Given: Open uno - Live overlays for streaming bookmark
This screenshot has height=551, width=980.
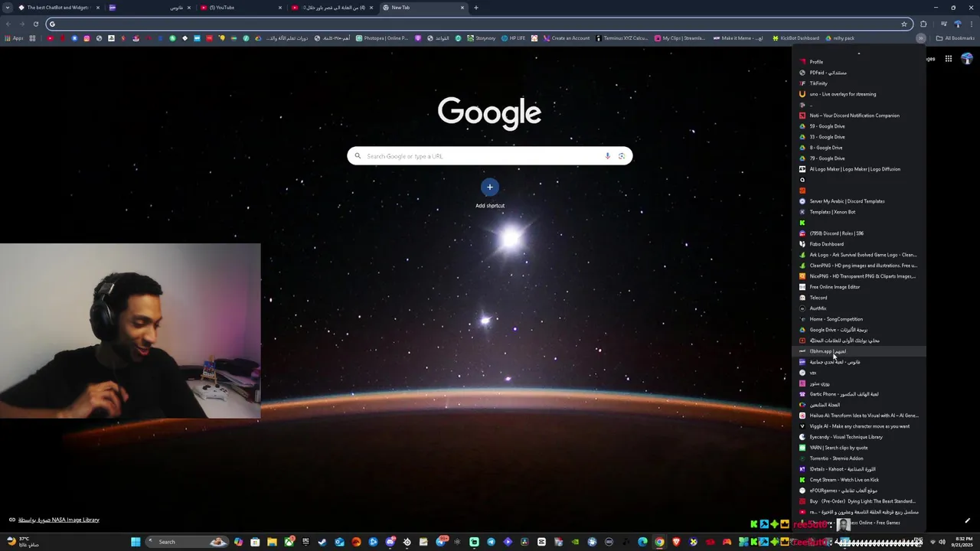Looking at the screenshot, I should 859,94.
